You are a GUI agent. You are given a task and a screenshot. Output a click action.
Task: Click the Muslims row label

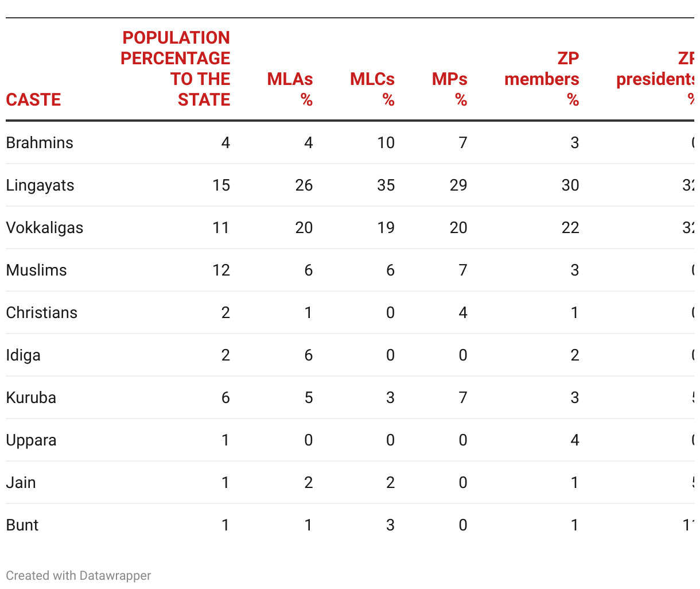(36, 270)
